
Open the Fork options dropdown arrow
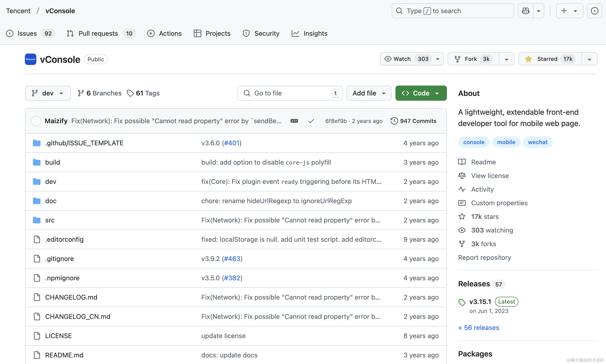(x=506, y=59)
